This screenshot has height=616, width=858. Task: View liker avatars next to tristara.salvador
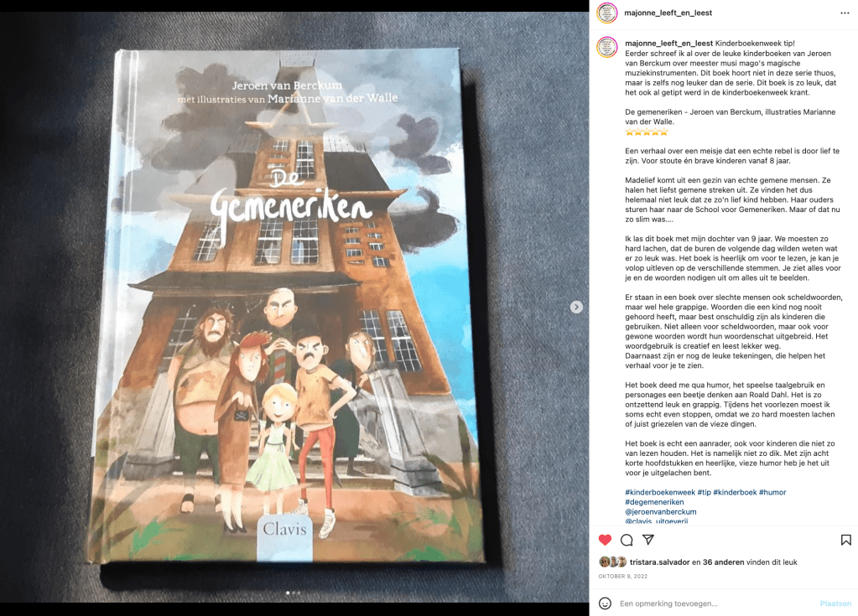pyautogui.click(x=613, y=562)
